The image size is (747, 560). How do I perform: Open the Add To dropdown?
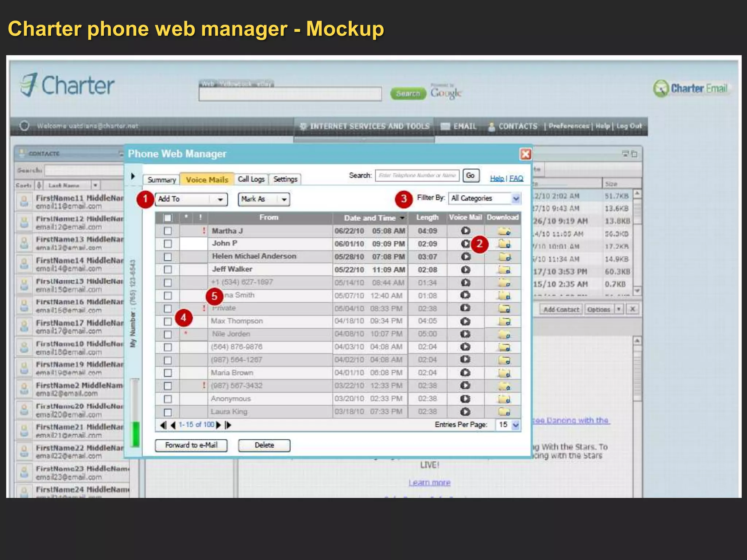coord(191,199)
